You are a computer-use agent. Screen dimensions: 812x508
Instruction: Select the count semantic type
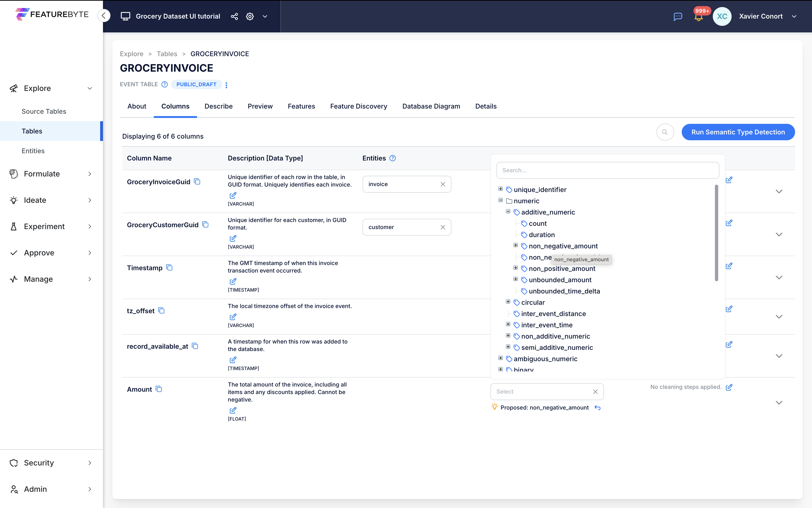pyautogui.click(x=537, y=223)
